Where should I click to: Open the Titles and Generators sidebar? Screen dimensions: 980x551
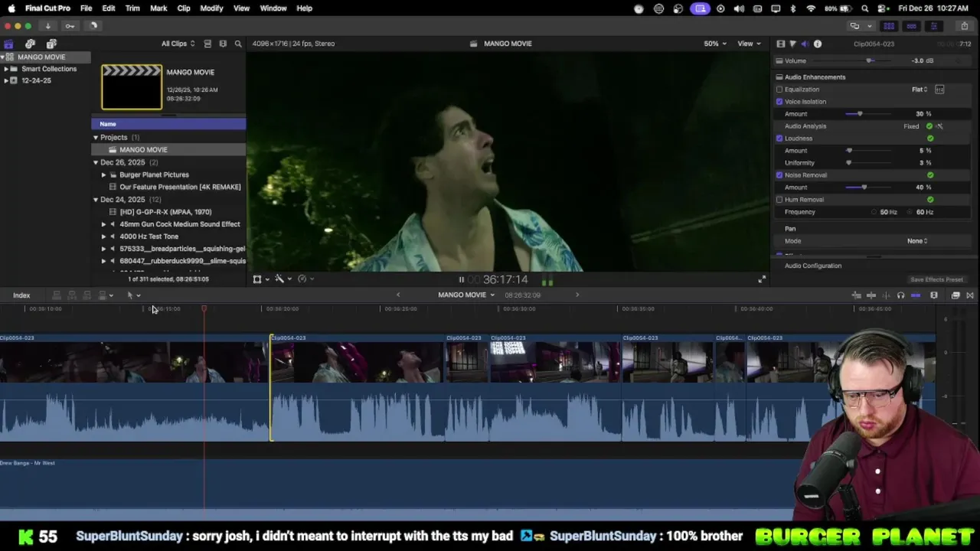(51, 44)
